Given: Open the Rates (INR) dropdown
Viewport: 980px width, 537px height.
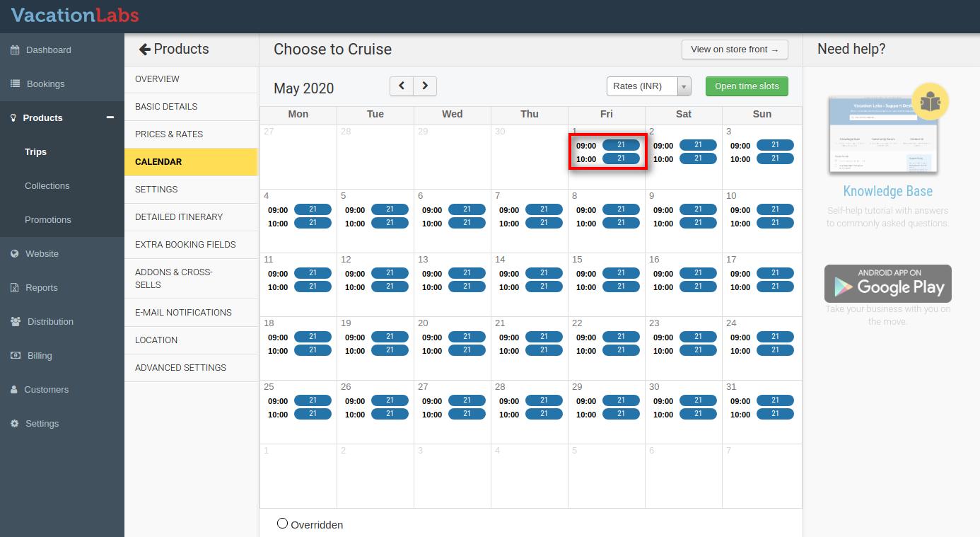Looking at the screenshot, I should [648, 86].
